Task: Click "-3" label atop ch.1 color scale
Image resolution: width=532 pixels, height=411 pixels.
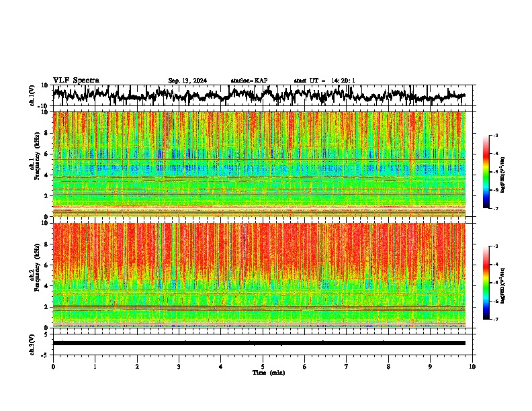Action: (495, 135)
